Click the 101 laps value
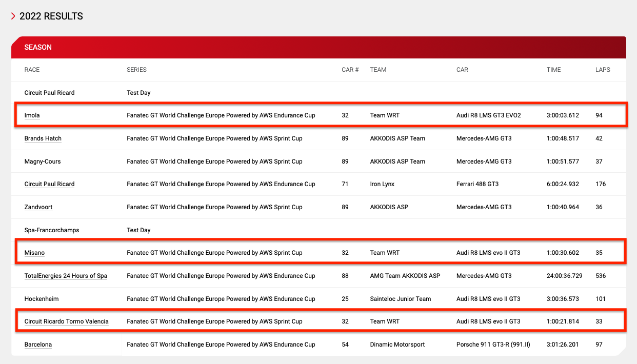Image resolution: width=637 pixels, height=364 pixels. pyautogui.click(x=601, y=299)
